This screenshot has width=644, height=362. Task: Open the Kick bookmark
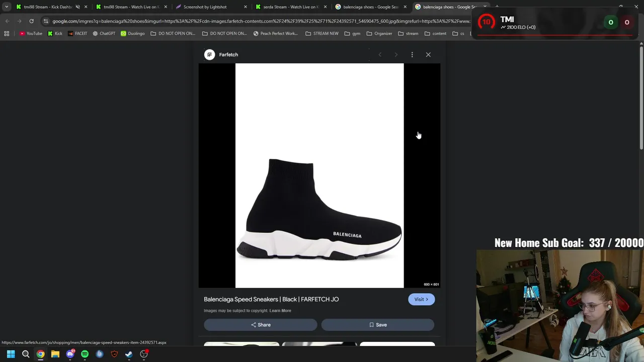coord(55,34)
